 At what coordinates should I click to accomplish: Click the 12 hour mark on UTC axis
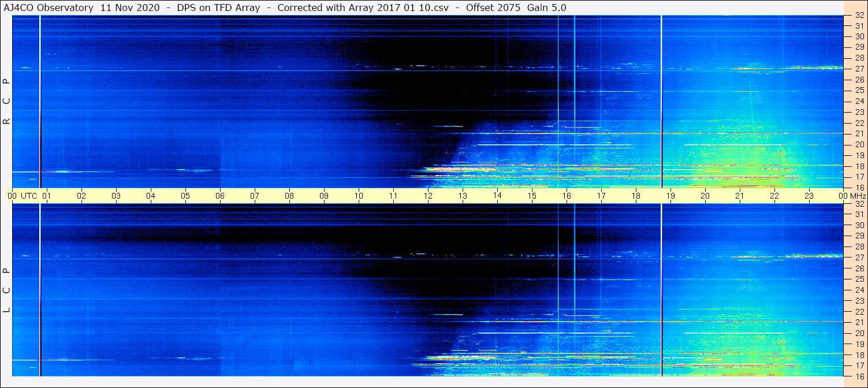tap(428, 196)
